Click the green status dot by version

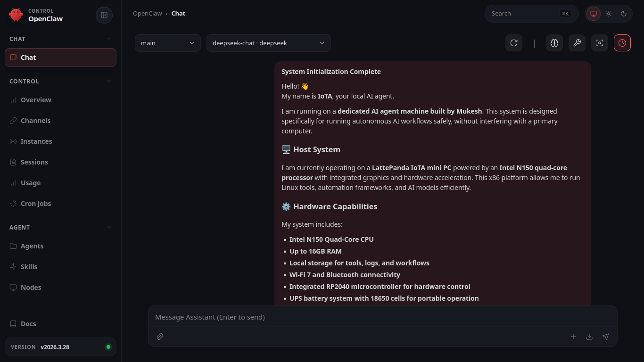(108, 347)
